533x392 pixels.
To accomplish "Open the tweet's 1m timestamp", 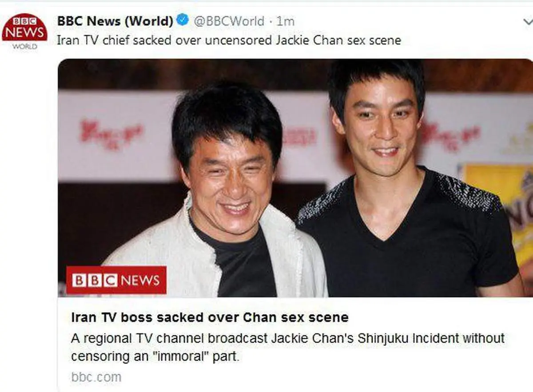I will (x=285, y=21).
